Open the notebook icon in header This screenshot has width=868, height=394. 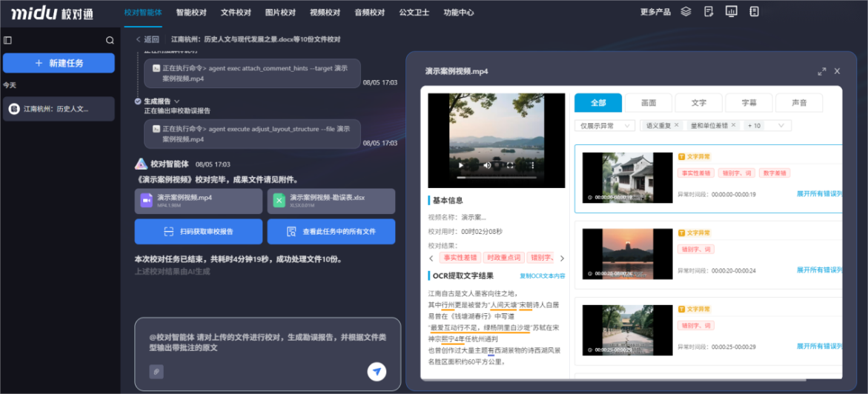tap(754, 12)
